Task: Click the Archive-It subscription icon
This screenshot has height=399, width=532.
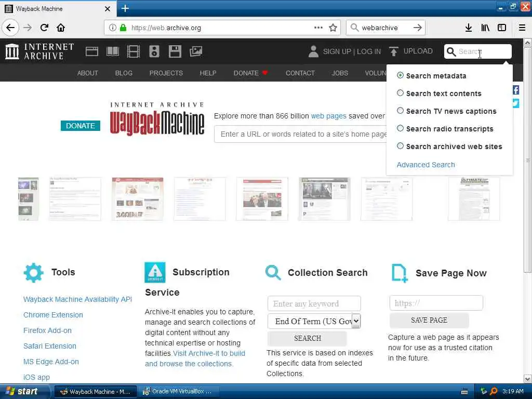Action: tap(155, 272)
